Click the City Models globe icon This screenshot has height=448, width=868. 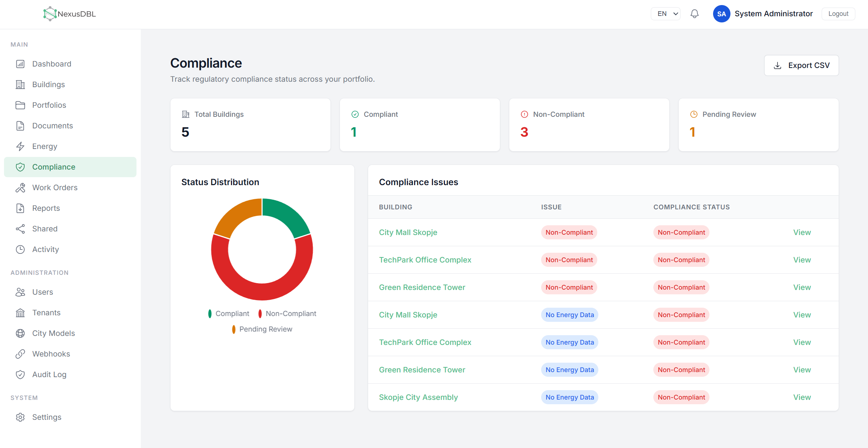click(20, 333)
